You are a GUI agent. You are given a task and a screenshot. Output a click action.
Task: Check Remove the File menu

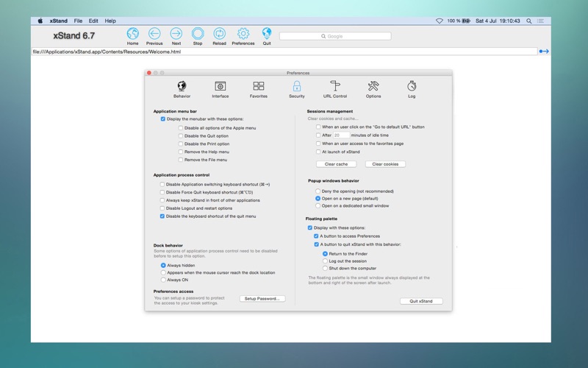(x=180, y=160)
